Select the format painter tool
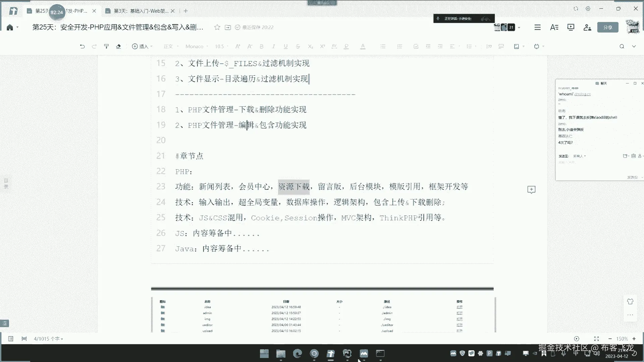This screenshot has width=644, height=362. (106, 46)
